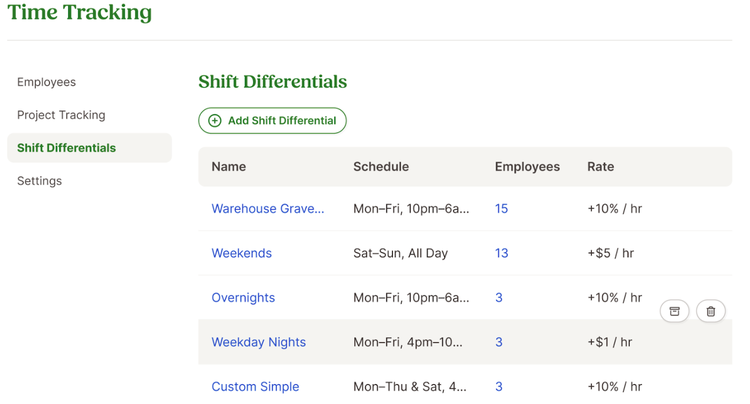Open the Employees sidebar section

tap(46, 82)
